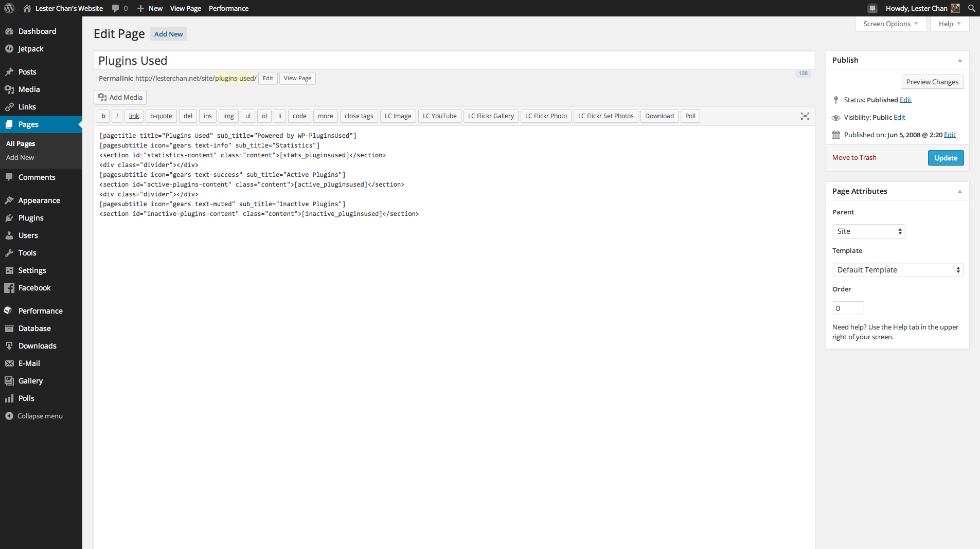Open the home icon for Lester Chan's Website
Screen dimensions: 980x549
[27, 8]
